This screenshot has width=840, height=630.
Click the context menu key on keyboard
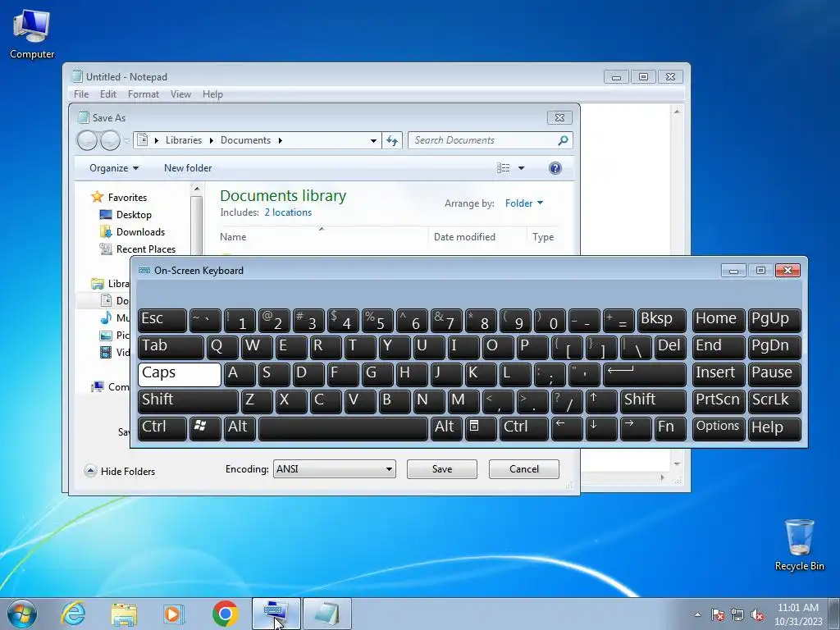(x=481, y=428)
